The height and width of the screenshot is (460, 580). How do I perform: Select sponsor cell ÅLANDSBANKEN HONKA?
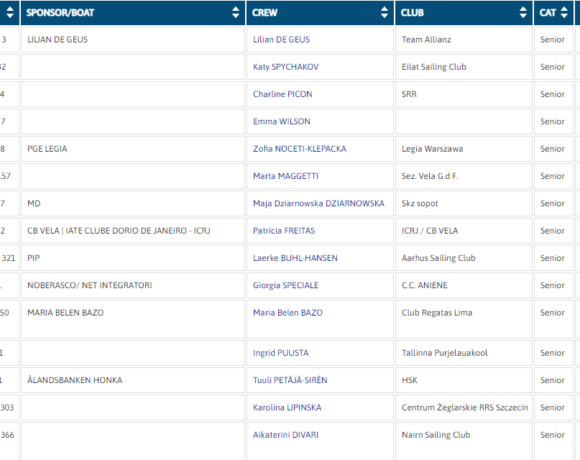tap(133, 380)
